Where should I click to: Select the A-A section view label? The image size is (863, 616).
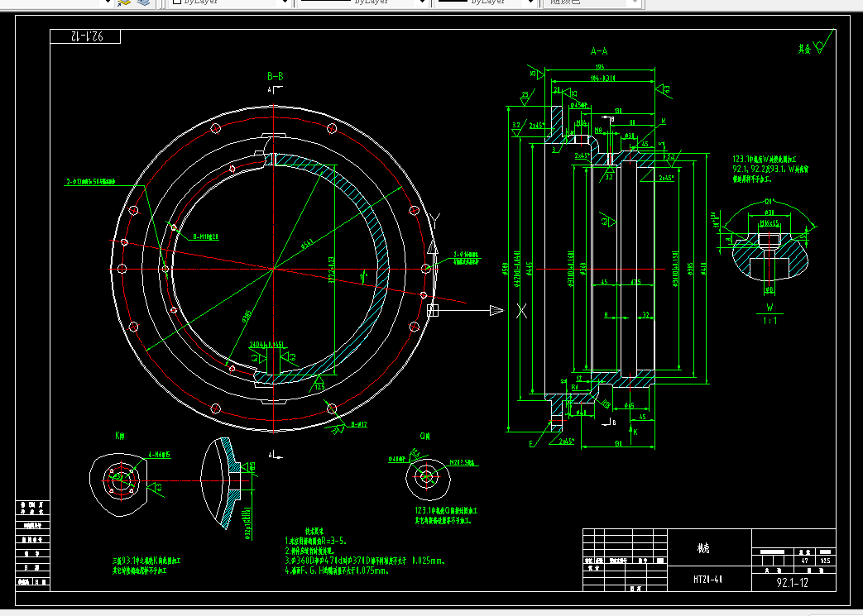[x=599, y=51]
